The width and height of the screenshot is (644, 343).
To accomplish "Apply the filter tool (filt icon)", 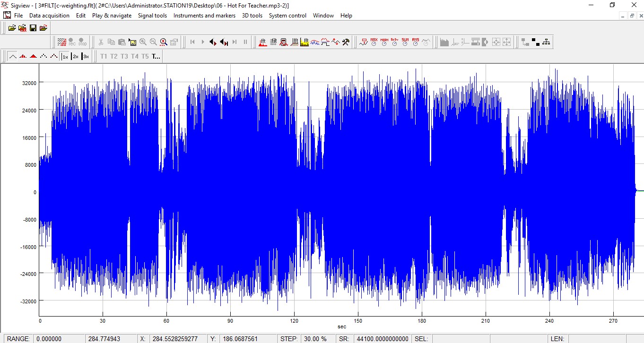I will (x=274, y=42).
